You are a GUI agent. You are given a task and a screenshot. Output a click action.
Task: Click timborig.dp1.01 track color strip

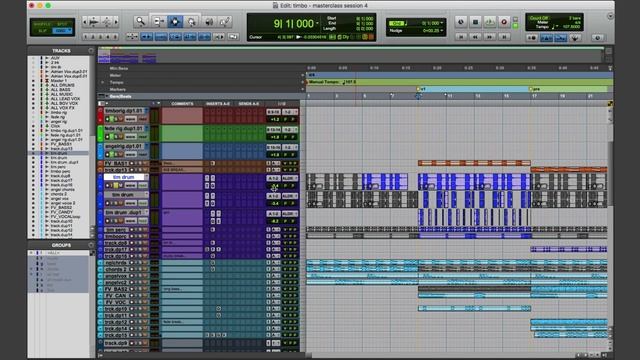tap(100, 116)
